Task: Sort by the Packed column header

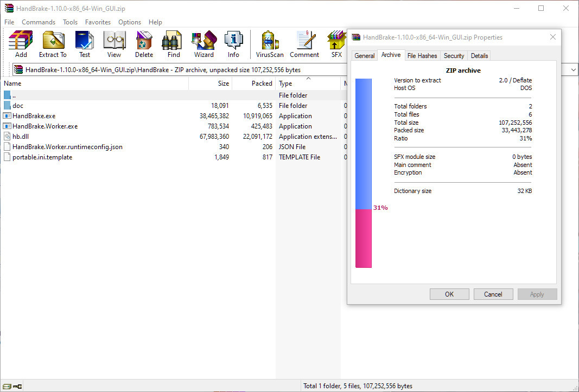Action: [253, 83]
